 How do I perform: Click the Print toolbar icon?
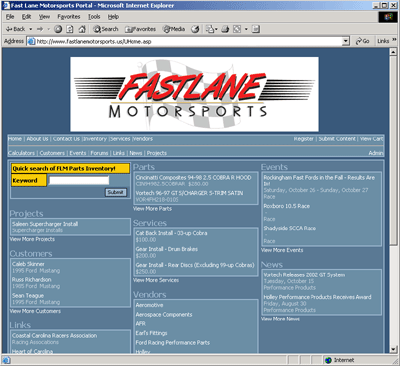(225, 29)
